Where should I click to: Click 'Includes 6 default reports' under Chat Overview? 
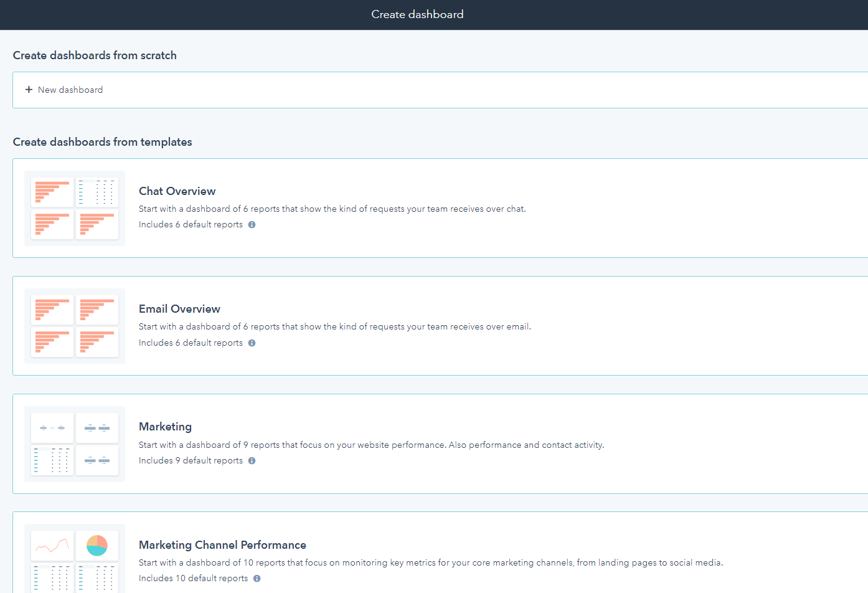pos(191,225)
